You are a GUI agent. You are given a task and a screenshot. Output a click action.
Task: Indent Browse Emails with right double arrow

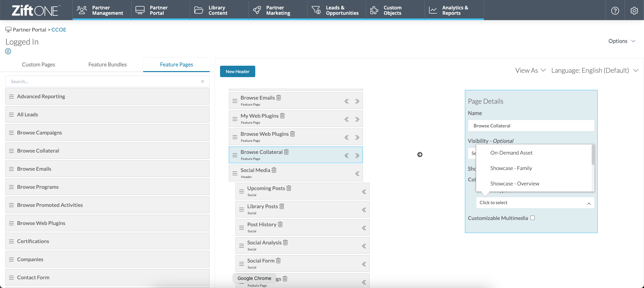point(357,101)
